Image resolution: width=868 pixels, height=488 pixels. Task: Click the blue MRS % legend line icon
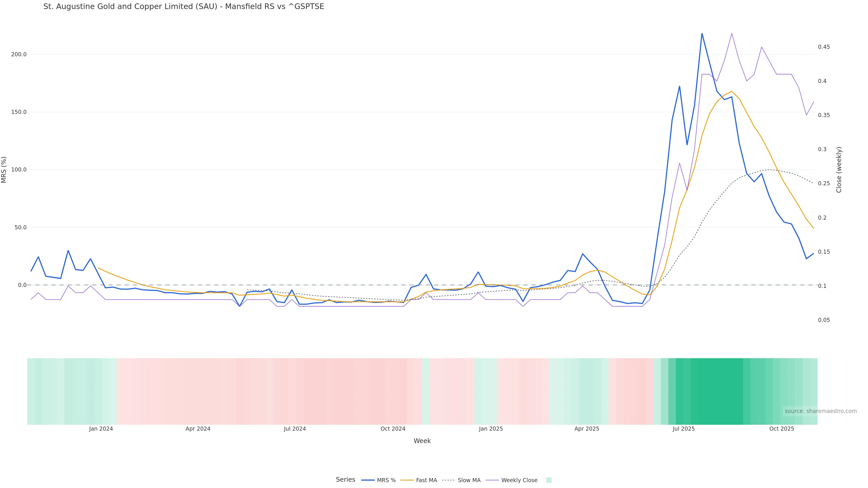368,480
